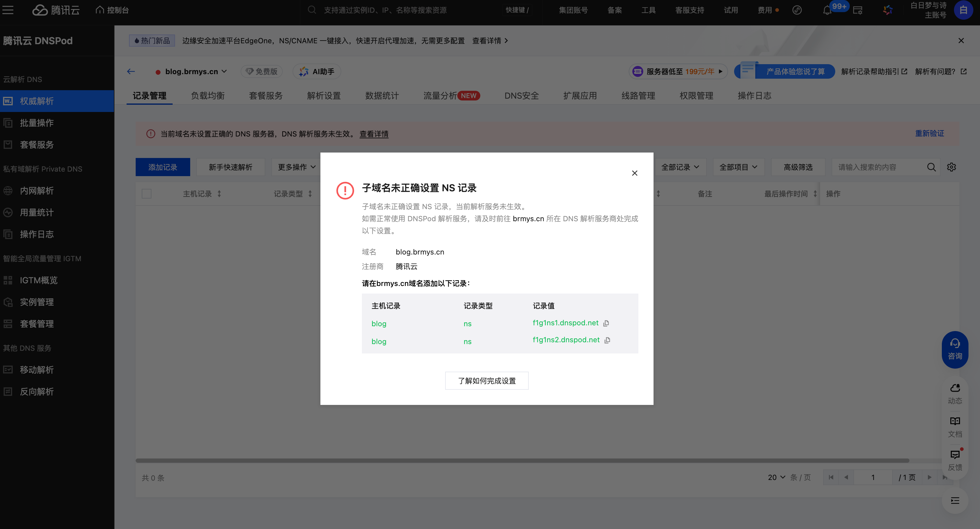Open 内网解析 in sidebar
This screenshot has width=980, height=529.
57,191
